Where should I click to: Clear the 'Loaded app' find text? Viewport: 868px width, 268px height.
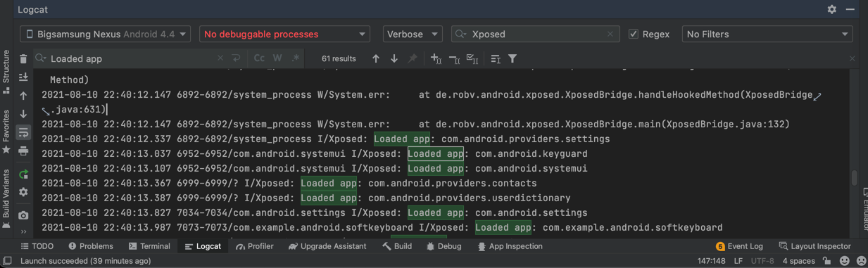pos(220,58)
